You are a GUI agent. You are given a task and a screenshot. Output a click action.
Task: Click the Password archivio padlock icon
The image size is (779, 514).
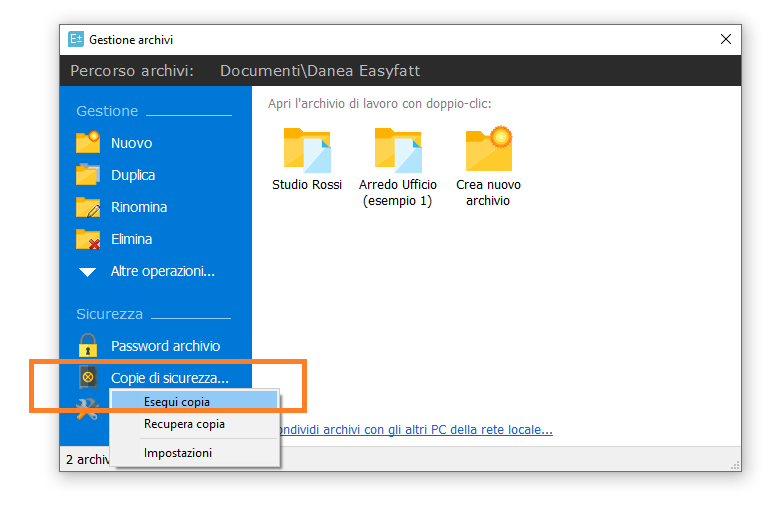88,345
